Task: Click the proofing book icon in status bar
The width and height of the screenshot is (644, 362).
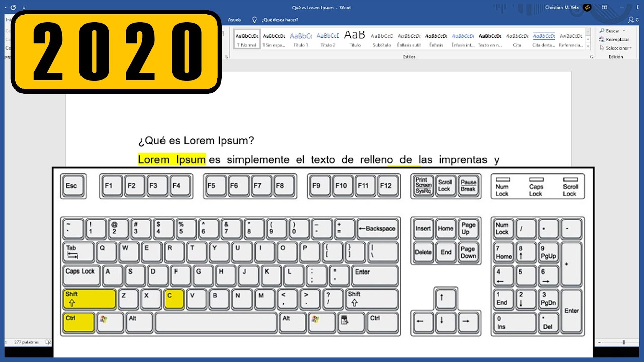Action: click(x=48, y=342)
